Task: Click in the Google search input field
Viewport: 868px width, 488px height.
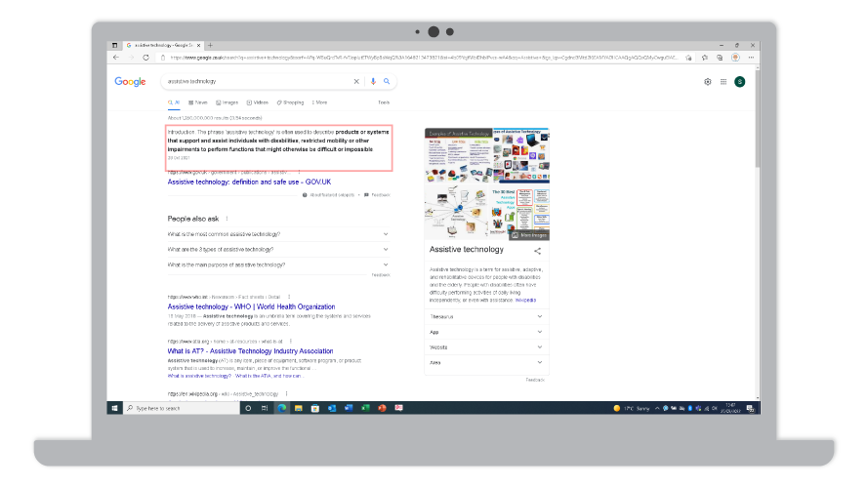Action: click(254, 82)
